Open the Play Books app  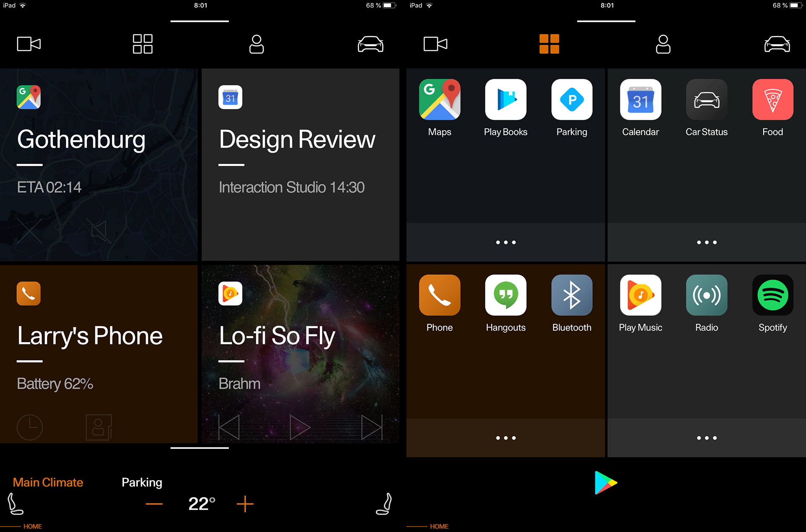tap(505, 100)
